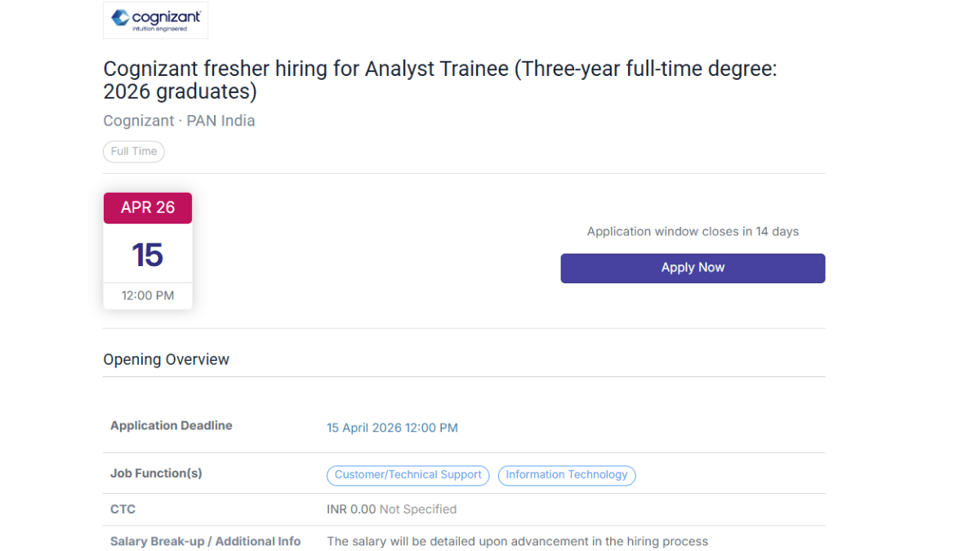980x551 pixels.
Task: Click the '12:00 PM' time on the date card
Action: coord(147,295)
